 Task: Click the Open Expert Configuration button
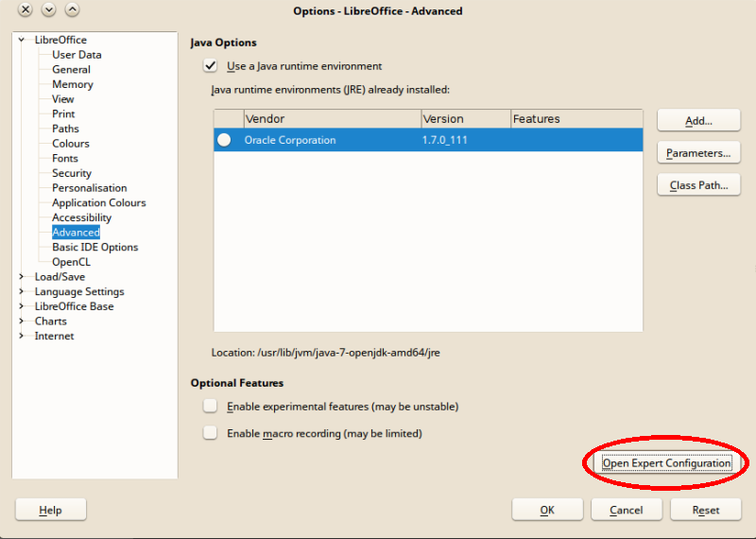click(666, 463)
